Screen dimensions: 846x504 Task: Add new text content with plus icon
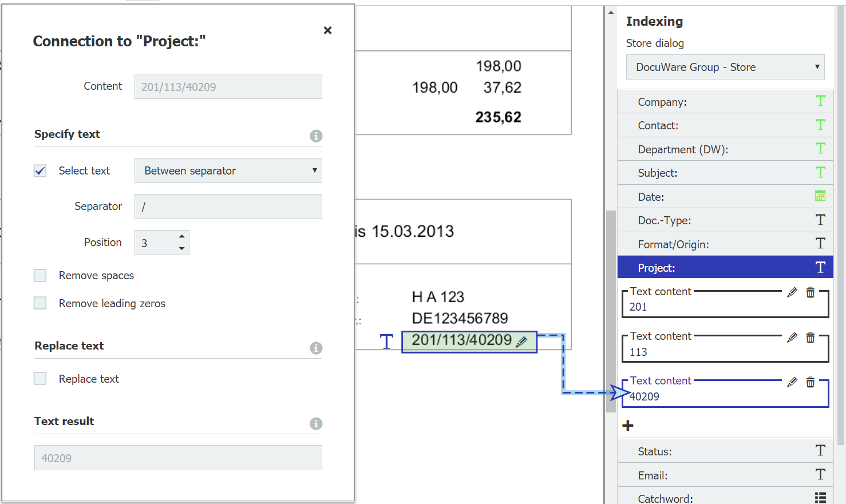pos(628,426)
